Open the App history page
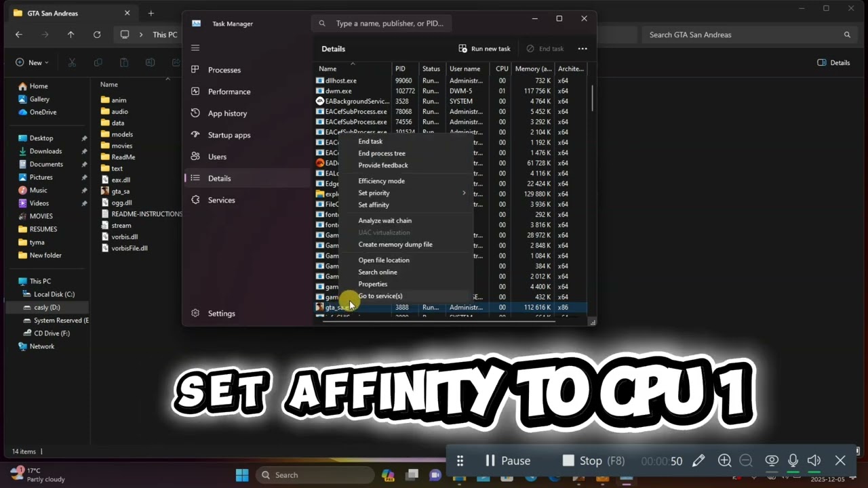The width and height of the screenshot is (868, 488). (x=227, y=113)
